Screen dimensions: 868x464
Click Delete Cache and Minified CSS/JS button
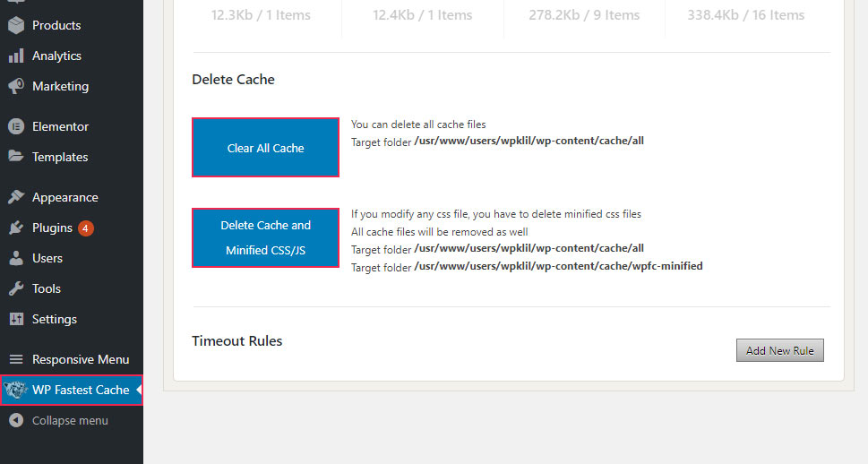tap(266, 237)
